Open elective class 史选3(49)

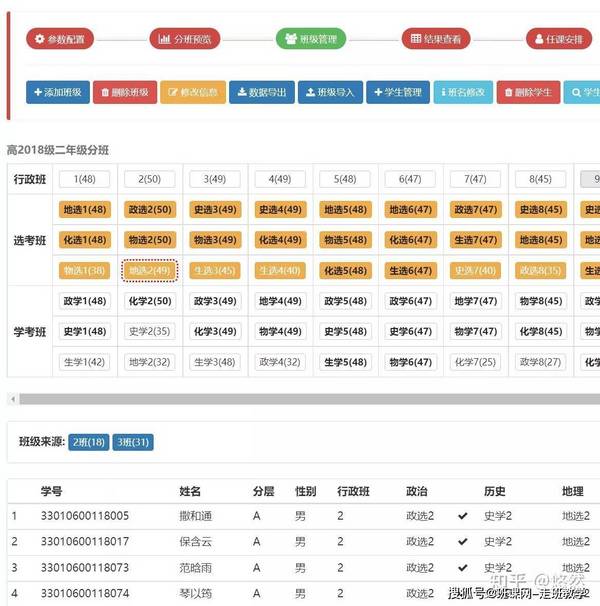(x=215, y=209)
